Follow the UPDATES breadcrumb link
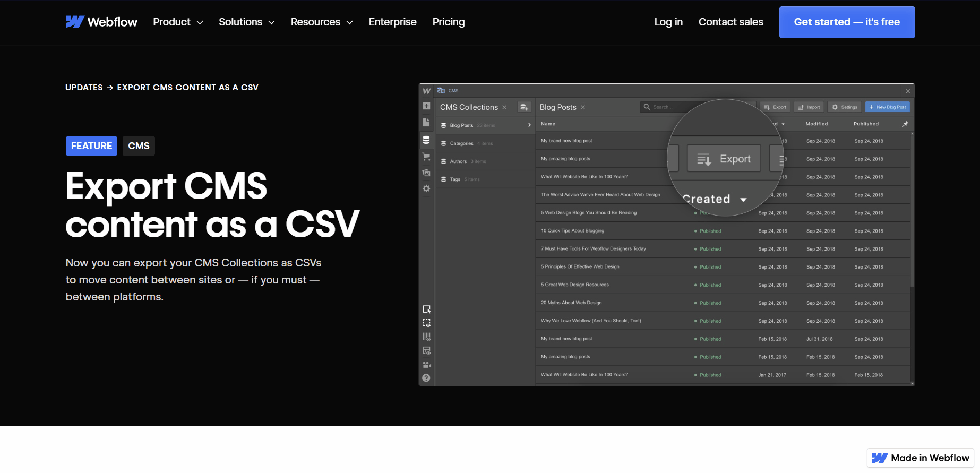 click(x=84, y=88)
